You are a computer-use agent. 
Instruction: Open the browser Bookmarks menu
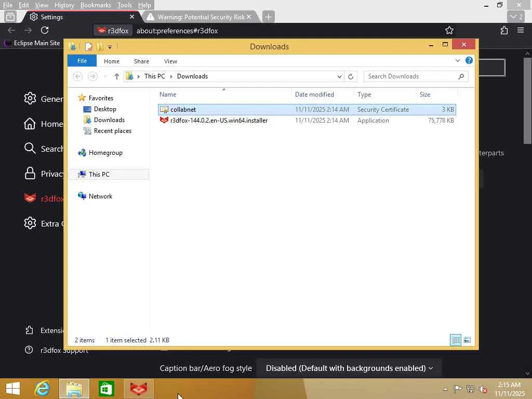point(96,5)
